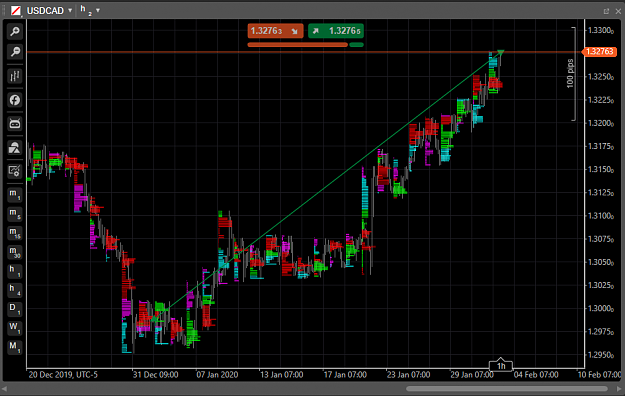The height and width of the screenshot is (396, 625).
Task: Click the USDCAD symbol flag icon
Action: pos(16,10)
